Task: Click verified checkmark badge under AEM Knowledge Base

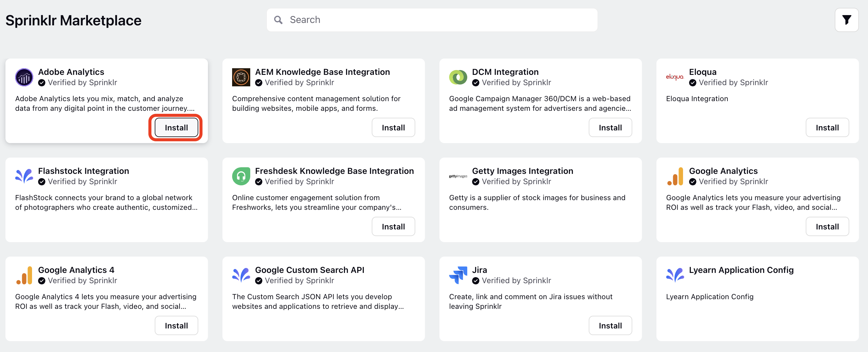Action: pyautogui.click(x=259, y=83)
